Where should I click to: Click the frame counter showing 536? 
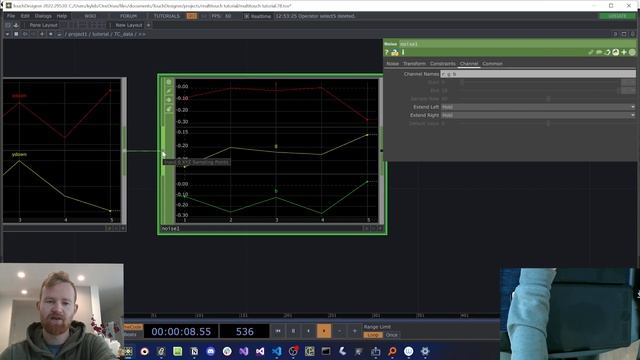tap(244, 331)
